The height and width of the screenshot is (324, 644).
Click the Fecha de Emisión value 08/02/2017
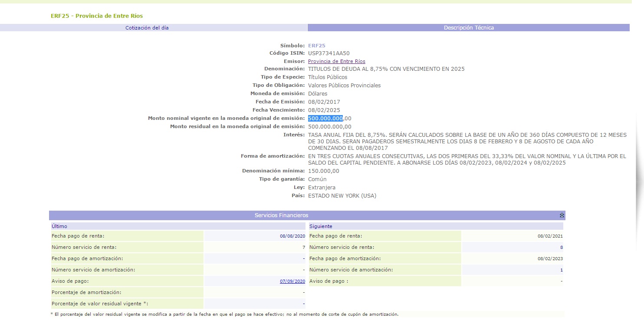click(x=324, y=102)
